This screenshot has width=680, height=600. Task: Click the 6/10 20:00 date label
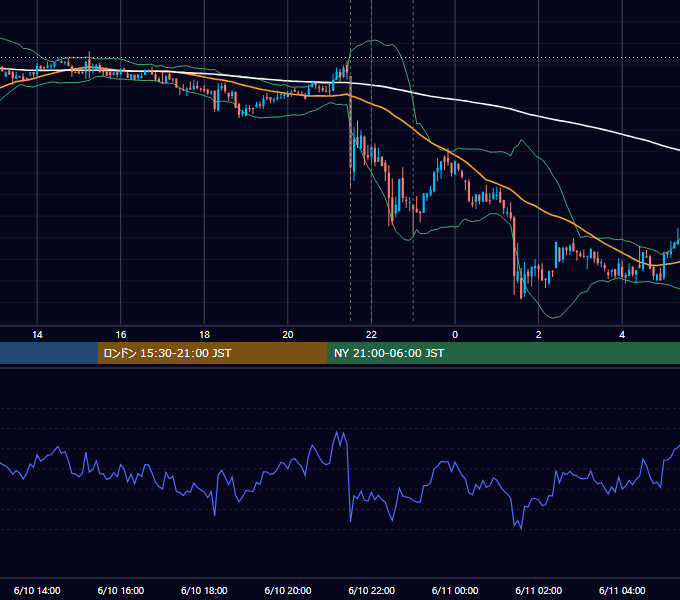(288, 590)
